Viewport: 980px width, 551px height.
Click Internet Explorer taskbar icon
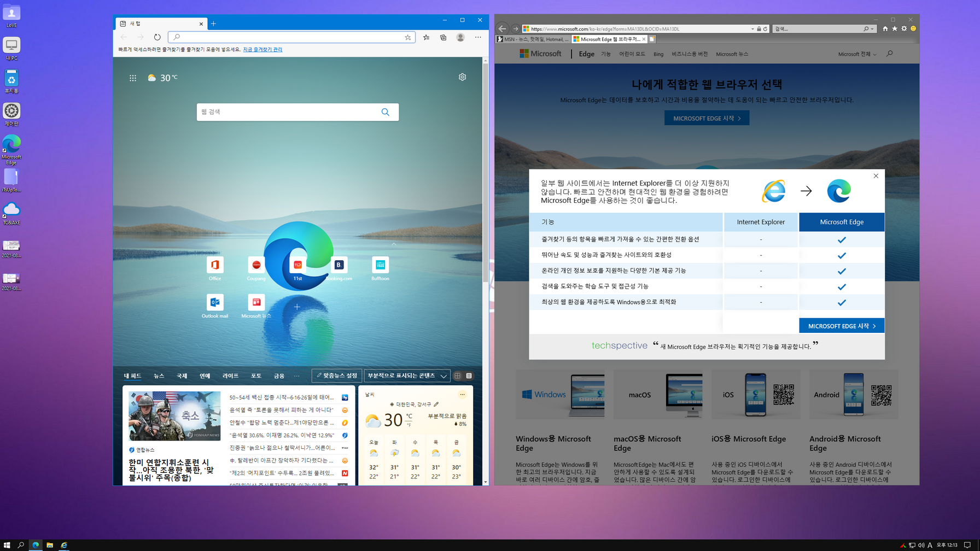pyautogui.click(x=64, y=545)
